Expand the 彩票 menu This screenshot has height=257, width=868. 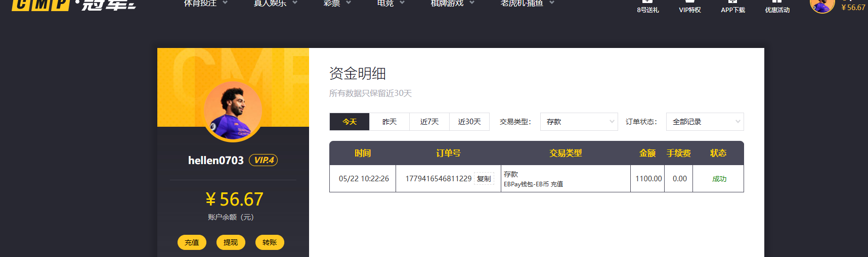click(337, 3)
